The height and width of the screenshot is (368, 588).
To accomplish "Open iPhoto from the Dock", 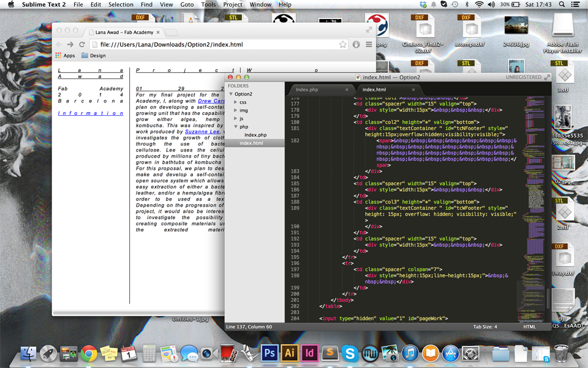I will (x=390, y=353).
